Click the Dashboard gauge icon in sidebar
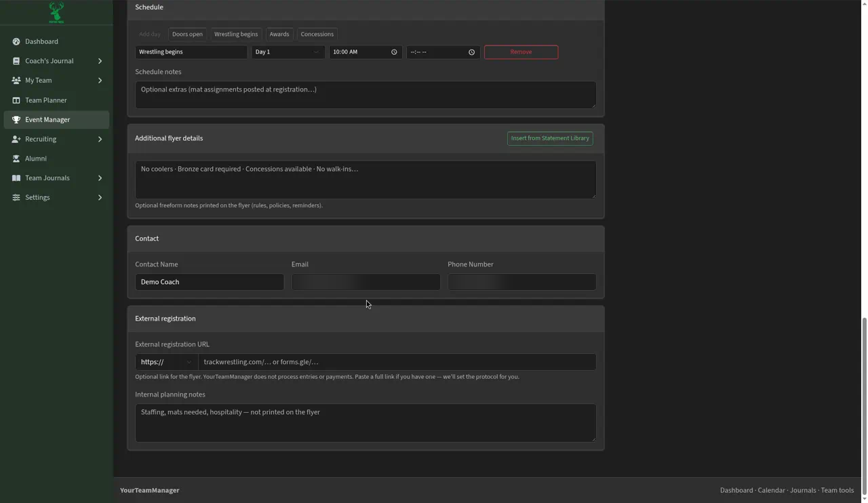Viewport: 868px width, 503px height. (16, 41)
